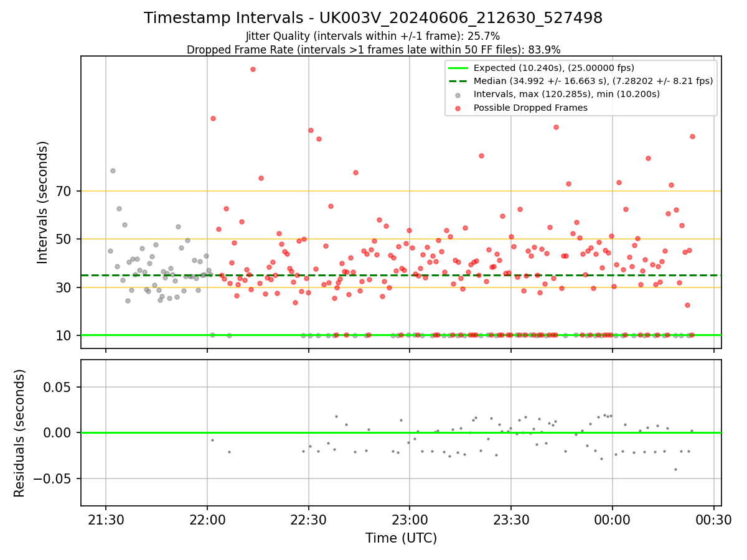
Task: Click the x-axis tick label '23:00'
Action: (x=410, y=520)
